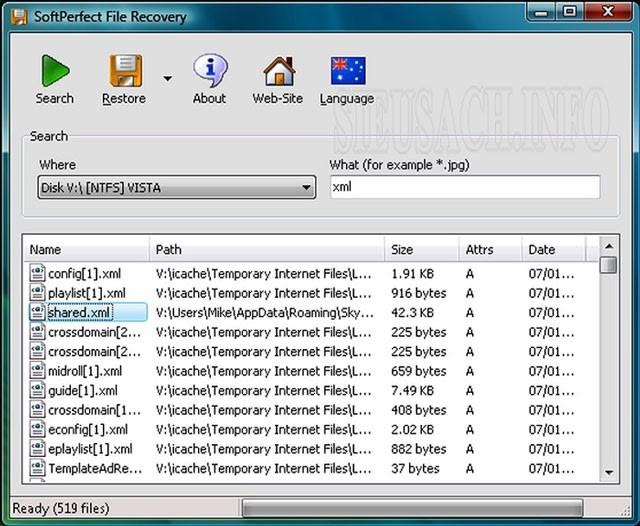Maximize the SoftPerfect File Recovery window
This screenshot has height=526, width=640.
pyautogui.click(x=570, y=11)
